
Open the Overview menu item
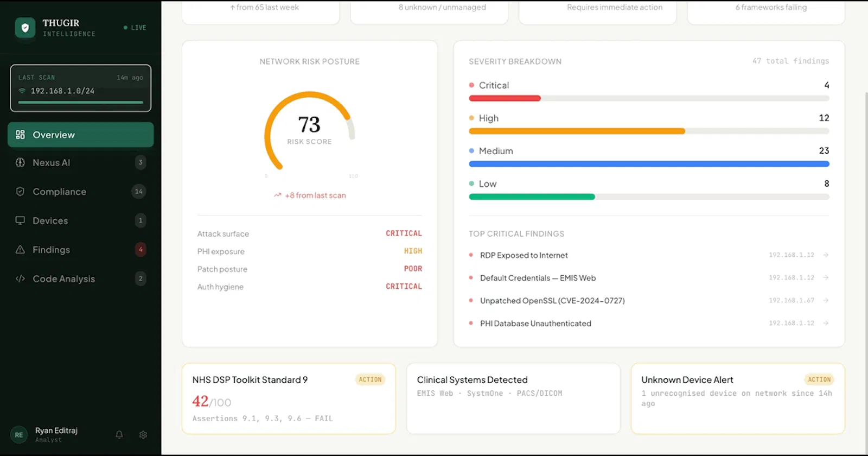(81, 135)
